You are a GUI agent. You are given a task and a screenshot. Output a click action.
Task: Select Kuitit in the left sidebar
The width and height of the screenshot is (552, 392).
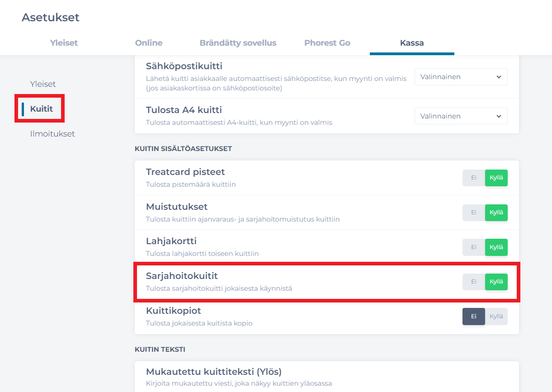tap(42, 109)
